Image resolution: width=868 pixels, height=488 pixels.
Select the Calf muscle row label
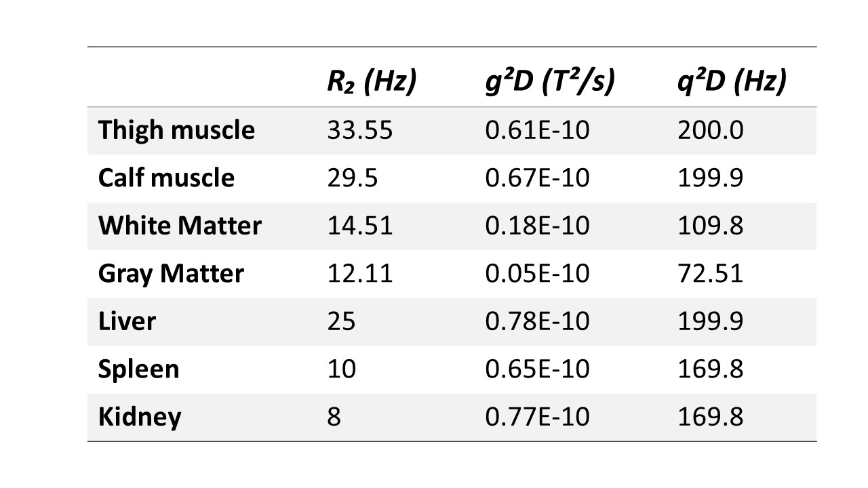[166, 178]
